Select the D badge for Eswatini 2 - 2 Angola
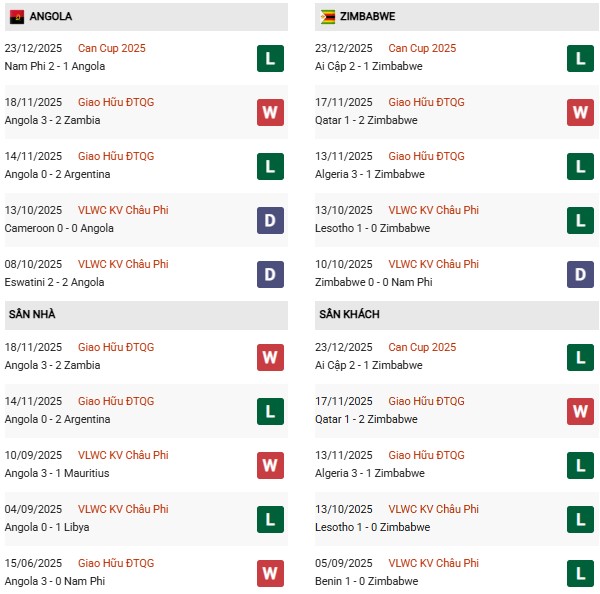This screenshot has height=594, width=600. point(269,274)
